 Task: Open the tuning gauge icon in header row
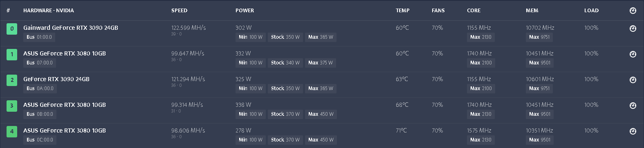[x=633, y=11]
